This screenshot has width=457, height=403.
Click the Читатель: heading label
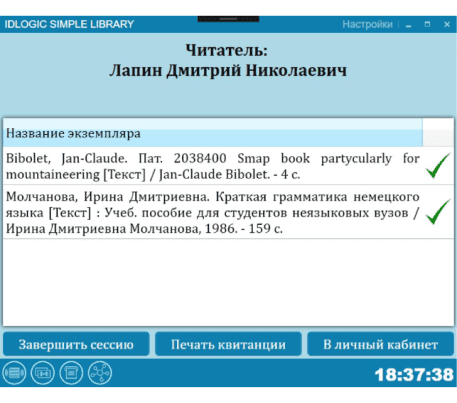(x=227, y=51)
